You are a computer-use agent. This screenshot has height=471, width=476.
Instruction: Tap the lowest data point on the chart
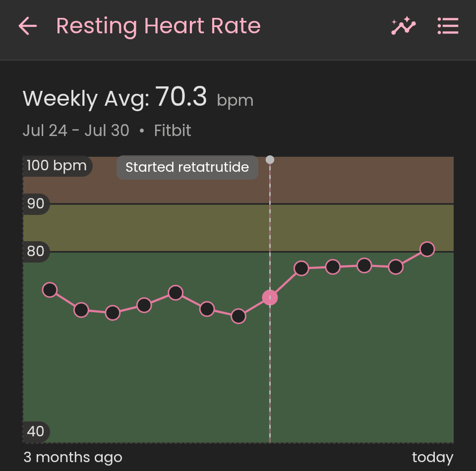[x=238, y=316]
